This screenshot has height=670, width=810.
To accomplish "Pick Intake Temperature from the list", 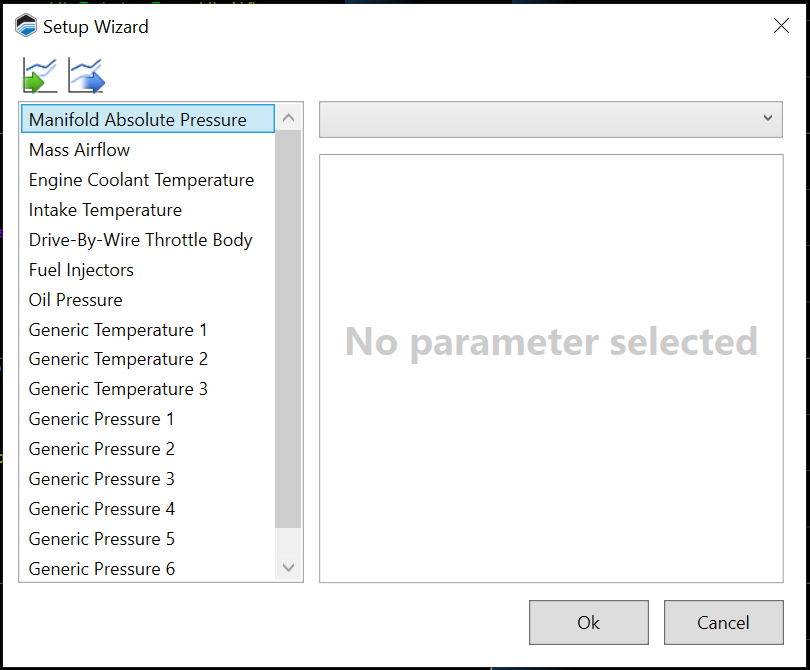I will (105, 210).
